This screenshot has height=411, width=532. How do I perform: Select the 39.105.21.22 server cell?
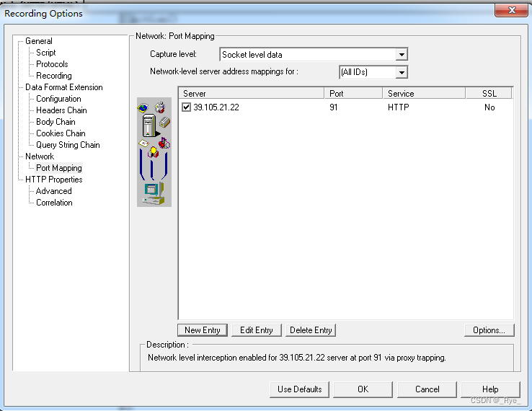pos(216,107)
